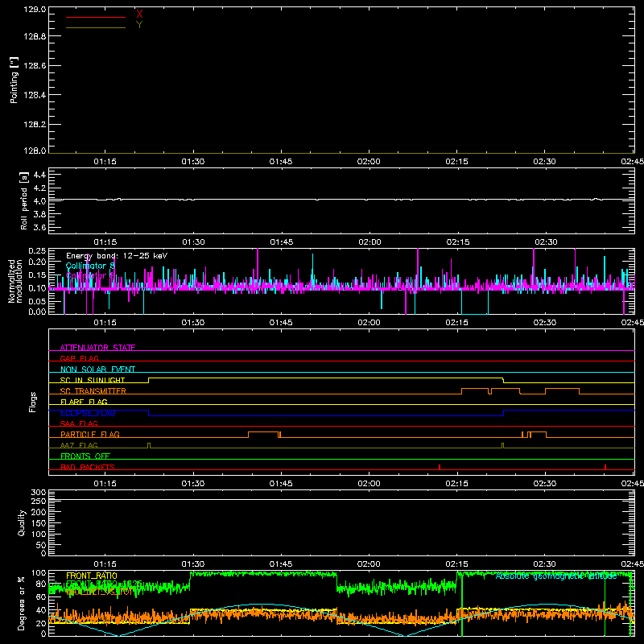
Task: Select the cyan 'Collimator 8' legend entry
Action: [x=90, y=266]
